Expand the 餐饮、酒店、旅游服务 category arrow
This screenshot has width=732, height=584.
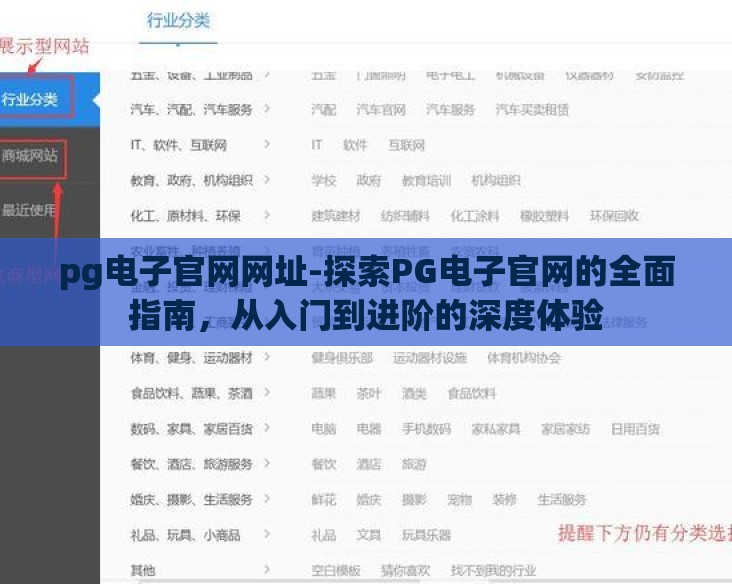[267, 464]
